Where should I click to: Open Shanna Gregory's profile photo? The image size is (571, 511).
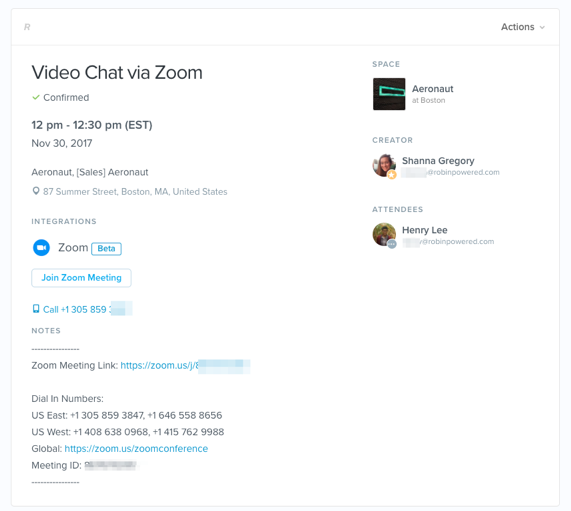tap(384, 165)
